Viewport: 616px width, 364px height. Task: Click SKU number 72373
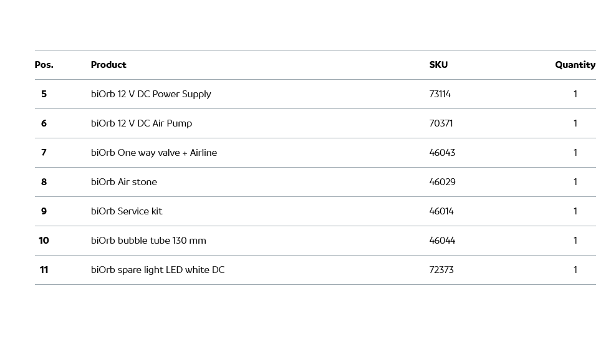click(x=441, y=270)
